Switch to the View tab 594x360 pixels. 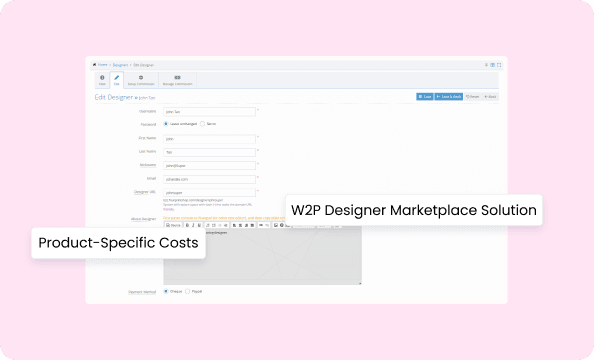coord(102,80)
